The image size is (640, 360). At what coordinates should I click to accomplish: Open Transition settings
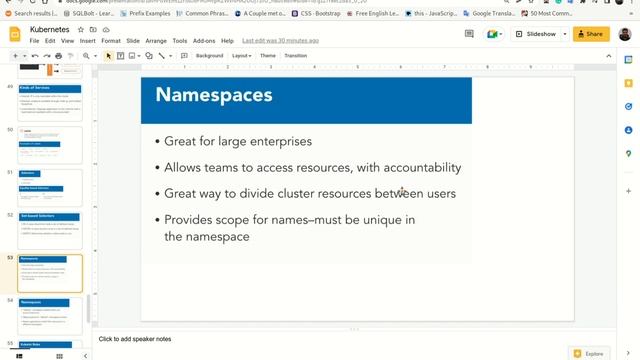tap(296, 56)
